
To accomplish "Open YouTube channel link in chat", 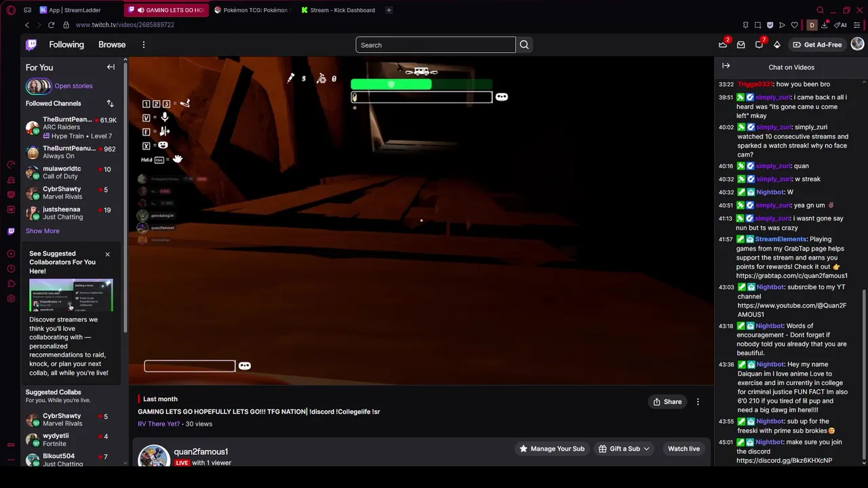I will pos(791,310).
